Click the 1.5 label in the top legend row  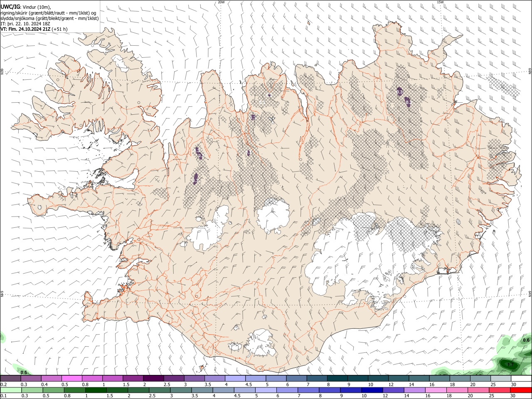(126, 384)
